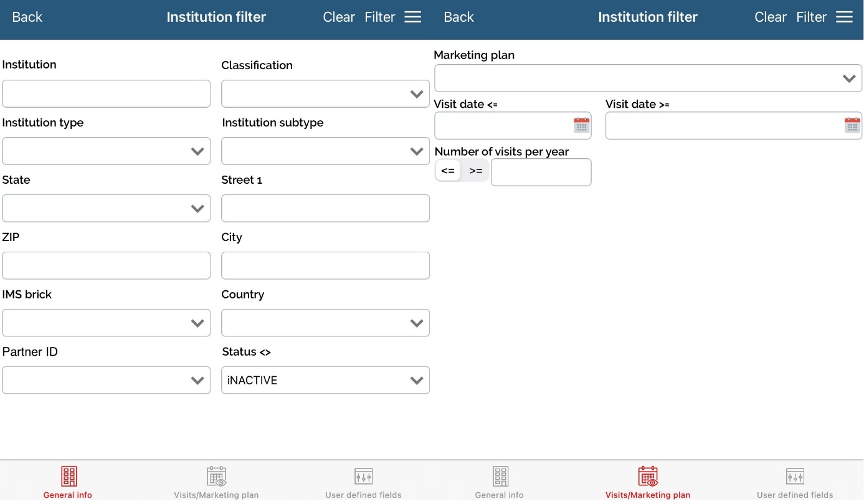Tap the red Visits/Marketing plan calendar icon
The height and width of the screenshot is (504, 864).
[x=648, y=476]
